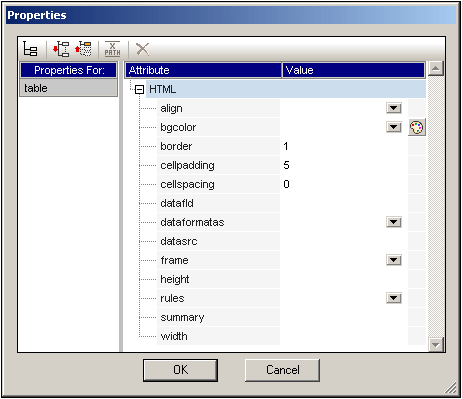Select the border attribute row
The width and height of the screenshot is (462, 399).
[x=218, y=146]
